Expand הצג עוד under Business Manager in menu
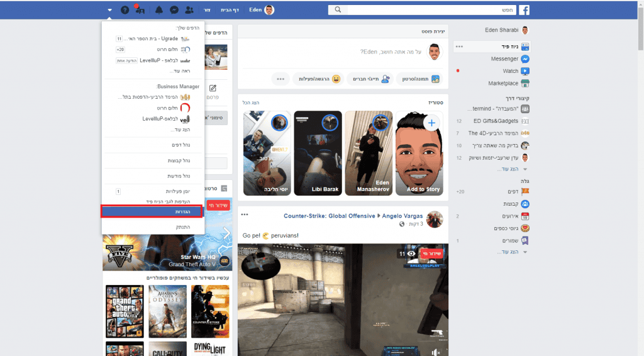Image resolution: width=644 pixels, height=356 pixels. tap(180, 130)
